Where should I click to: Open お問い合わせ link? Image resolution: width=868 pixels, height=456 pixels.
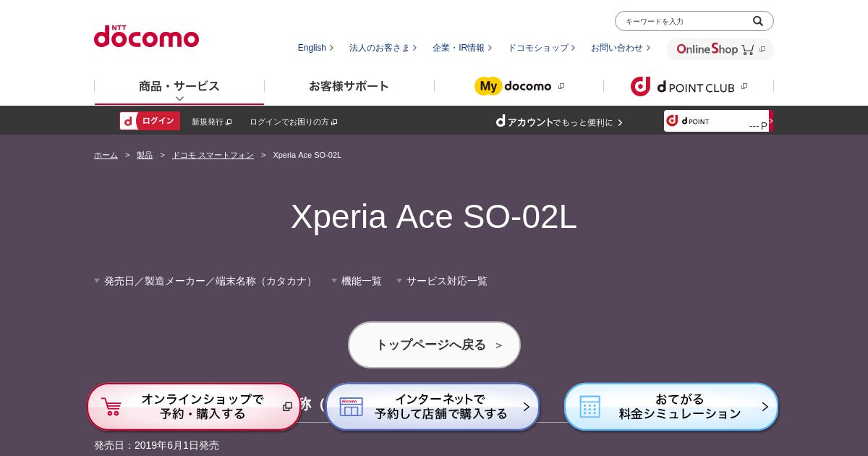[x=620, y=48]
